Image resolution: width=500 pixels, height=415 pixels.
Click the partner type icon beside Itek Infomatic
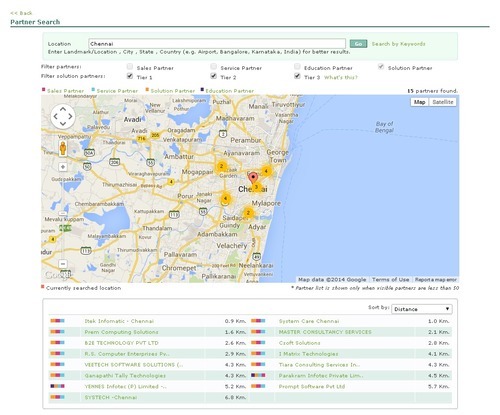(57, 321)
